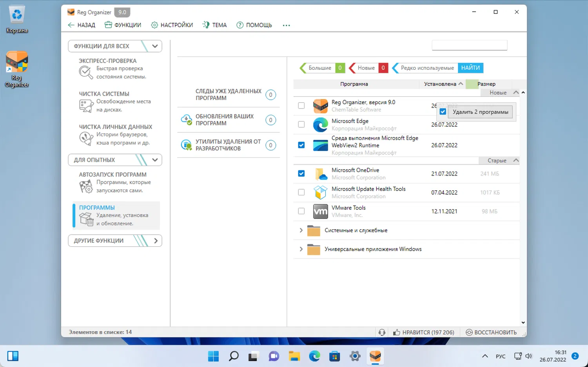
Task: Open Microsoft Store from the taskbar
Action: (x=335, y=356)
